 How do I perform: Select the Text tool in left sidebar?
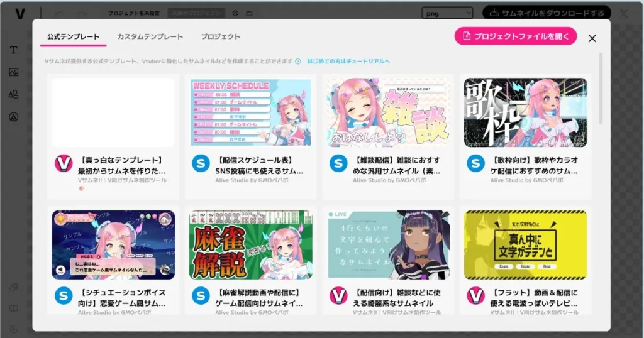point(14,50)
